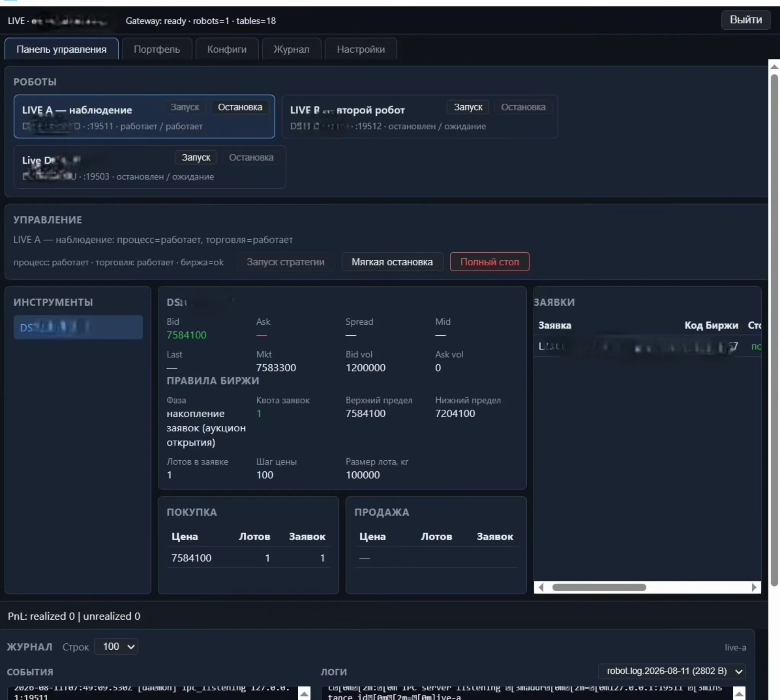Hit the red Полный стоп button
The image size is (780, 700).
point(489,262)
